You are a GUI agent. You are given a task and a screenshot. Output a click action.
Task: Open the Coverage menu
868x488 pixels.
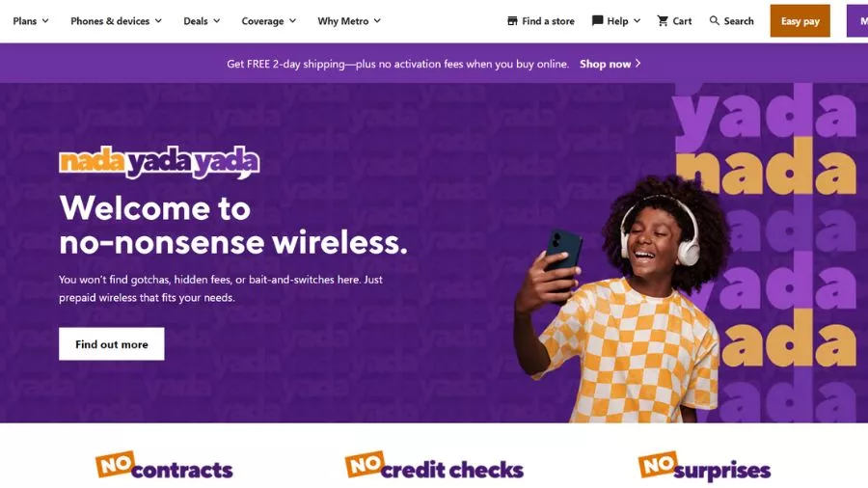(269, 21)
